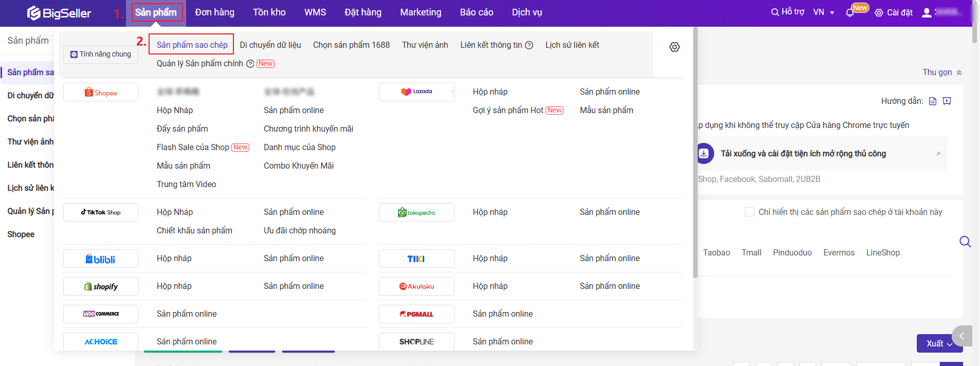The image size is (980, 366).
Task: Collapse the panel with Thu gọn
Action: [941, 72]
